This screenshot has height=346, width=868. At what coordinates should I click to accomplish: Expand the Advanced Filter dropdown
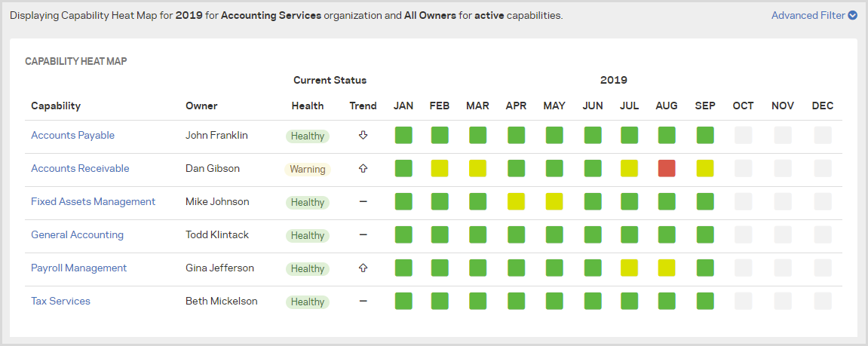pyautogui.click(x=814, y=15)
